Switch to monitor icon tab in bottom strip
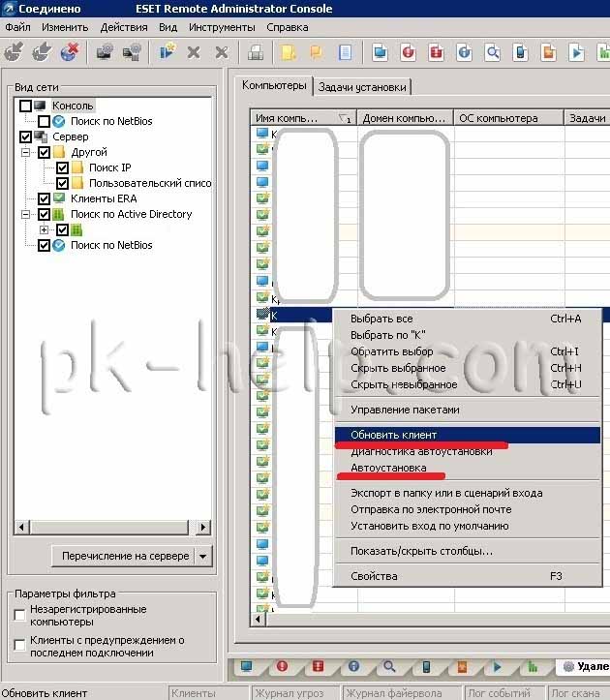The width and height of the screenshot is (610, 700). coord(247,666)
